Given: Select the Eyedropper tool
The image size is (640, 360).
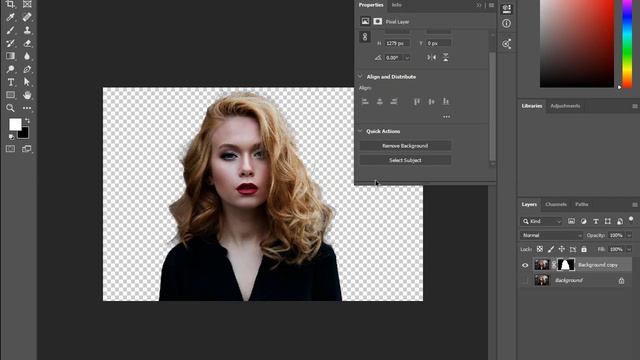Looking at the screenshot, I should coord(10,17).
